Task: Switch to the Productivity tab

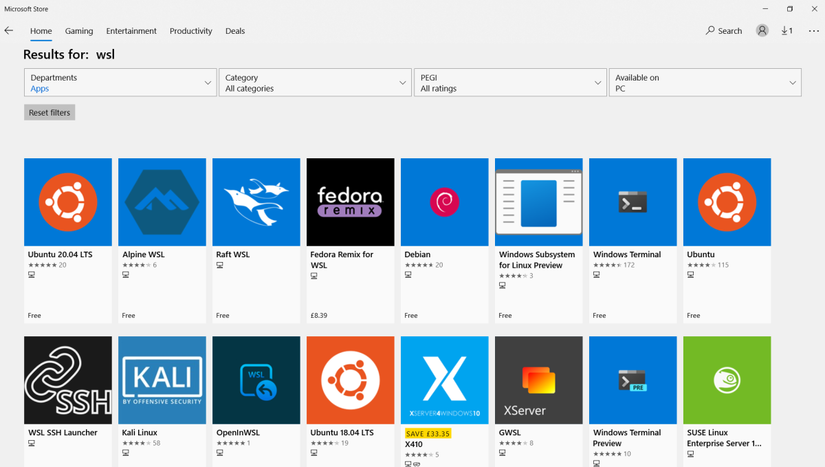Action: 191,31
